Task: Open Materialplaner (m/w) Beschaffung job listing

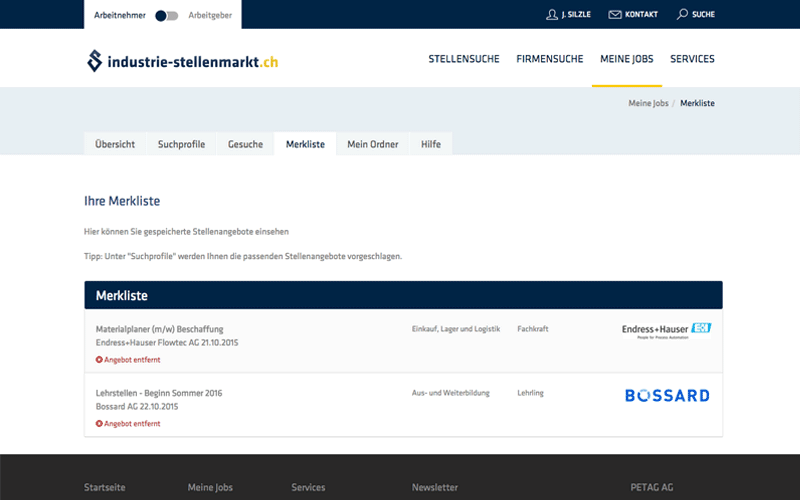Action: point(159,329)
